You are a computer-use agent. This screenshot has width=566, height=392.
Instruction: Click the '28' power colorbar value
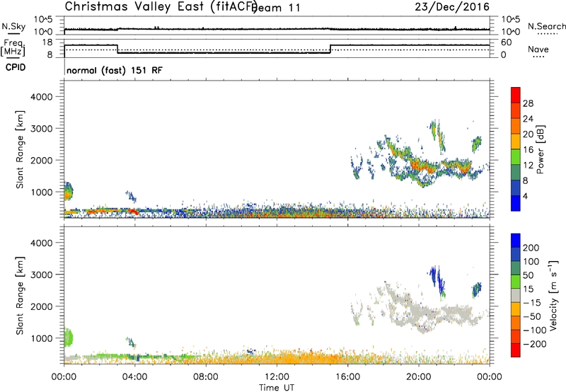[x=528, y=103]
